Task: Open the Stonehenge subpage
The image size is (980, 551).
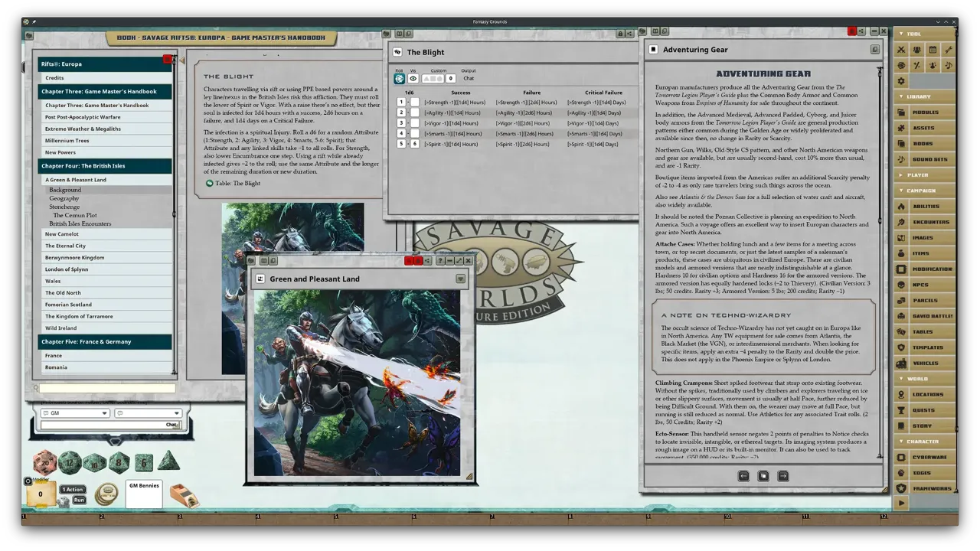Action: (64, 207)
